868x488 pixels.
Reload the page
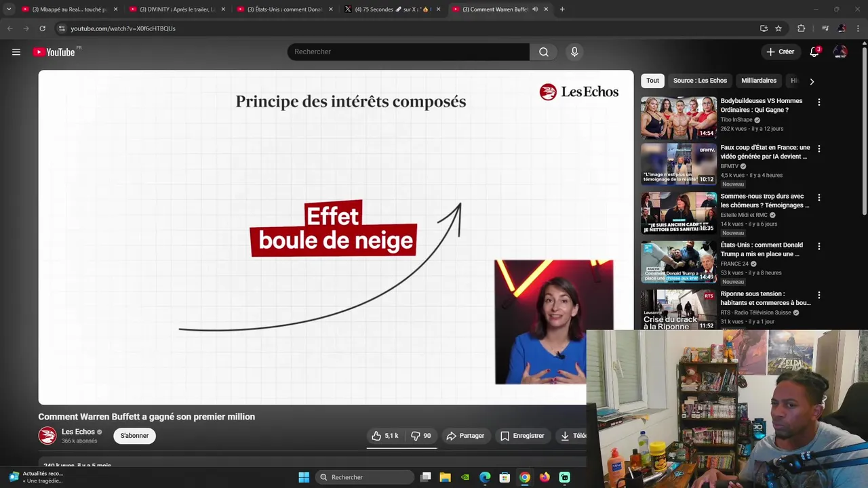(x=42, y=28)
